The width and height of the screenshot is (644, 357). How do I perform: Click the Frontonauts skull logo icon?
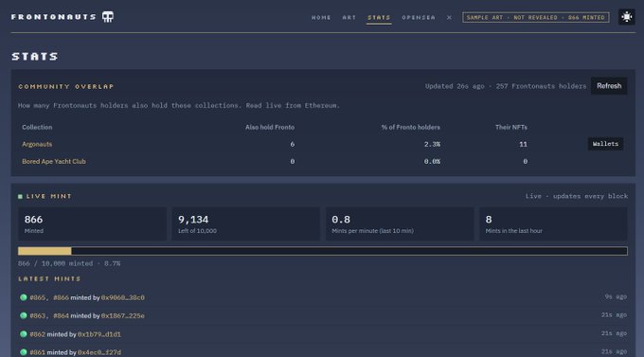point(108,17)
